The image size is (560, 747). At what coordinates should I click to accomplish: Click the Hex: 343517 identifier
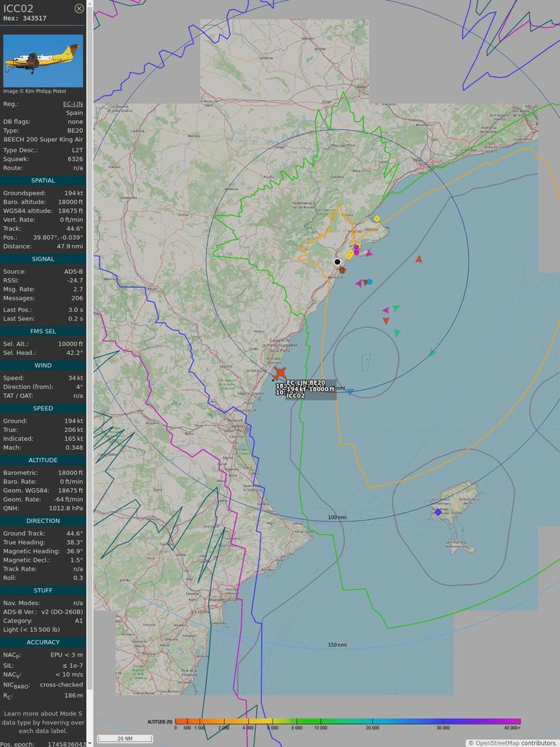[25, 19]
